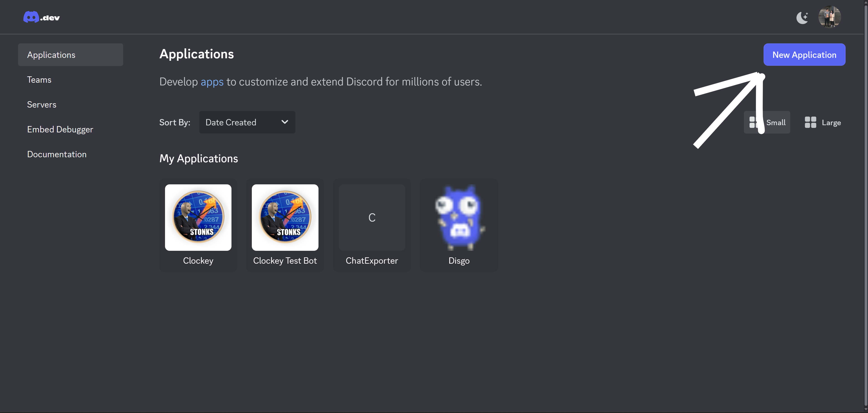Click the Sort By dropdown chevron
The width and height of the screenshot is (868, 413).
point(285,122)
